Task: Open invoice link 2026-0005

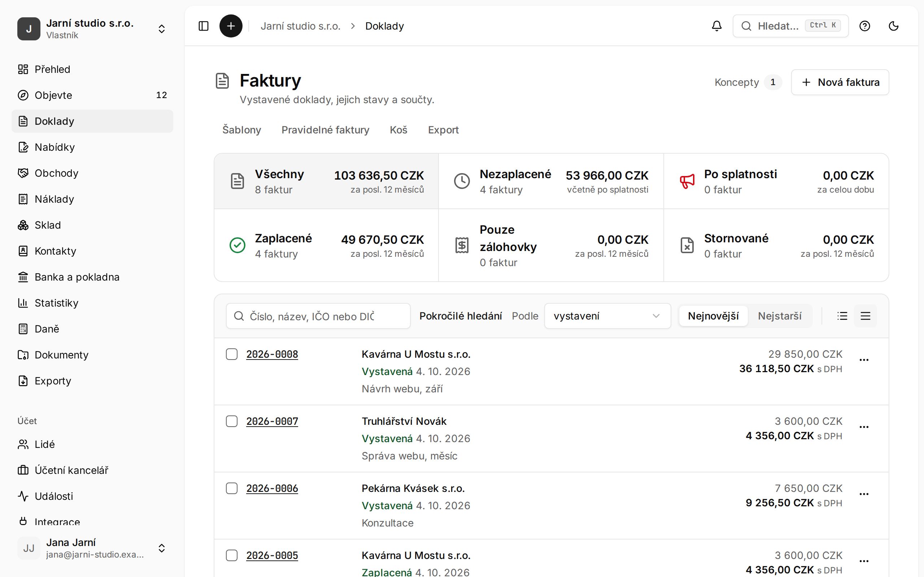Action: [272, 556]
